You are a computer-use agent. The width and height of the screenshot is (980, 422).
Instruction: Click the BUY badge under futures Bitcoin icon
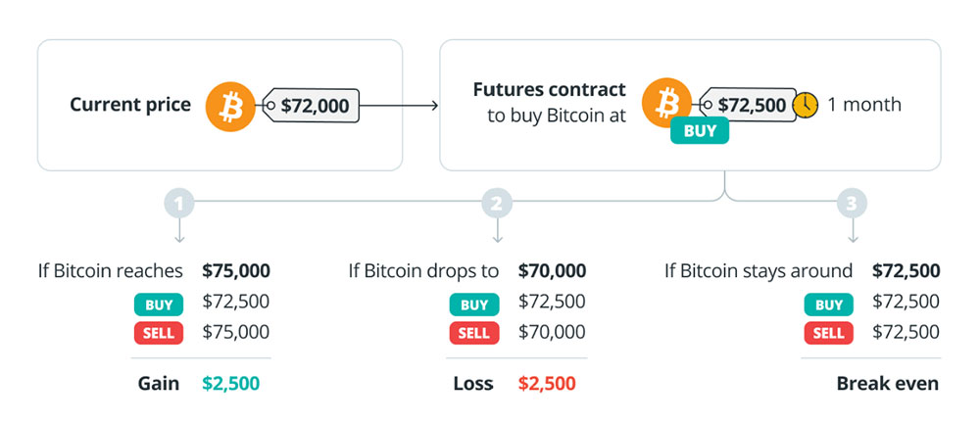click(699, 130)
